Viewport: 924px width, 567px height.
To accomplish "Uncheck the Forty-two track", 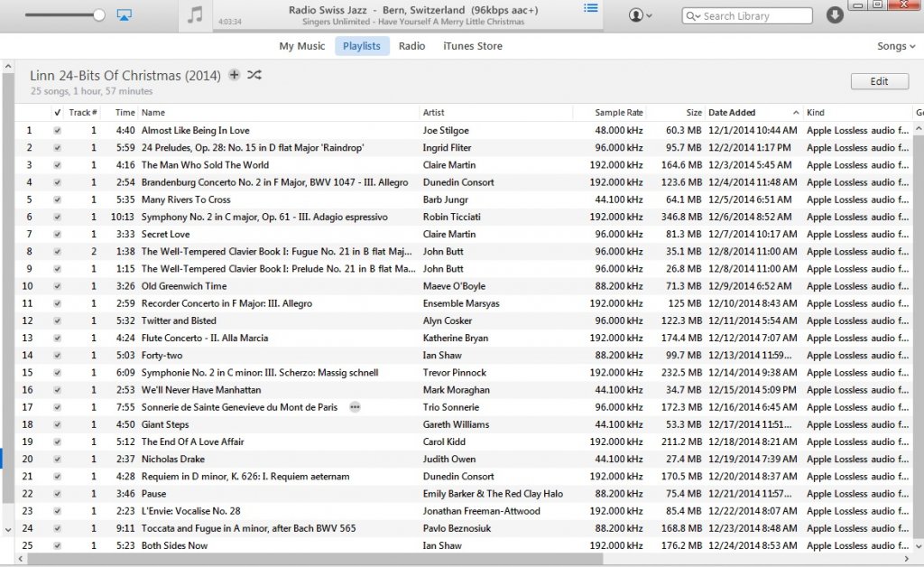I will [x=57, y=356].
